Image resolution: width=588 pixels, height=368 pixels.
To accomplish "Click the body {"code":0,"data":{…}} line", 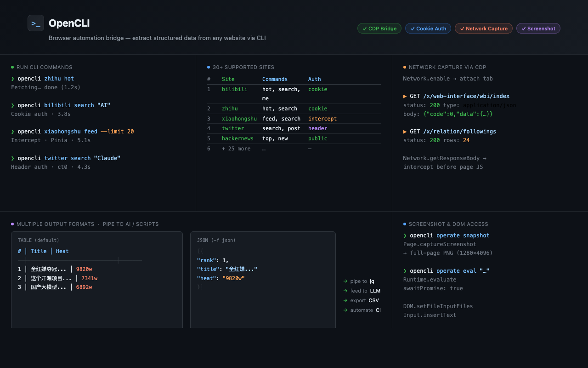I will tap(448, 114).
